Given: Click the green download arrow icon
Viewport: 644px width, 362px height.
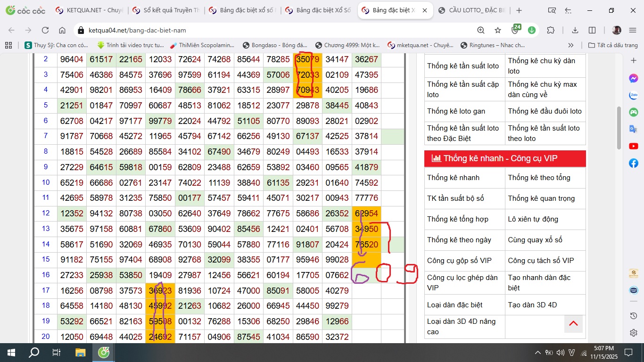Looking at the screenshot, I should (x=532, y=30).
